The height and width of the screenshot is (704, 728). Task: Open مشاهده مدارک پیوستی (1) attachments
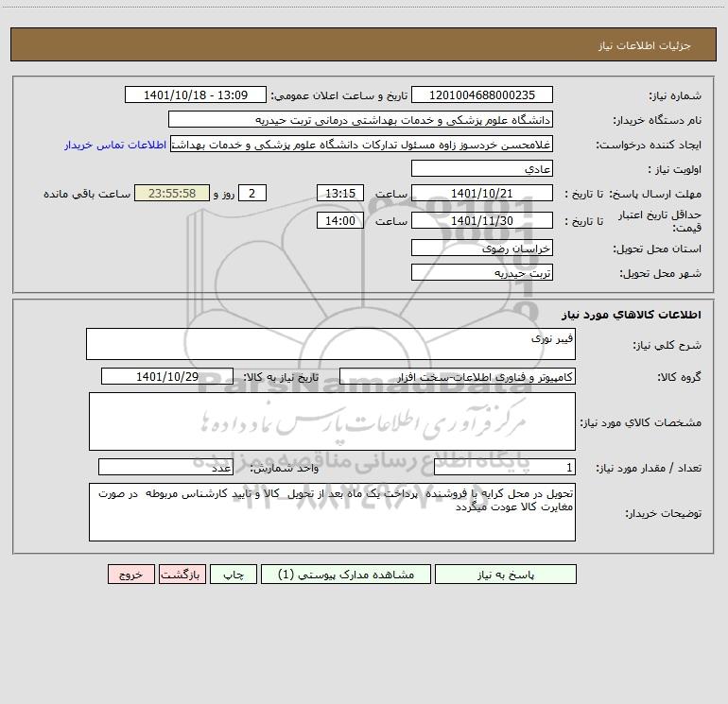[x=346, y=575]
